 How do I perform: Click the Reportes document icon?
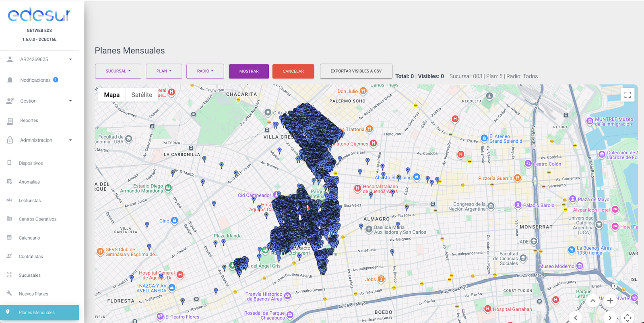(10, 121)
